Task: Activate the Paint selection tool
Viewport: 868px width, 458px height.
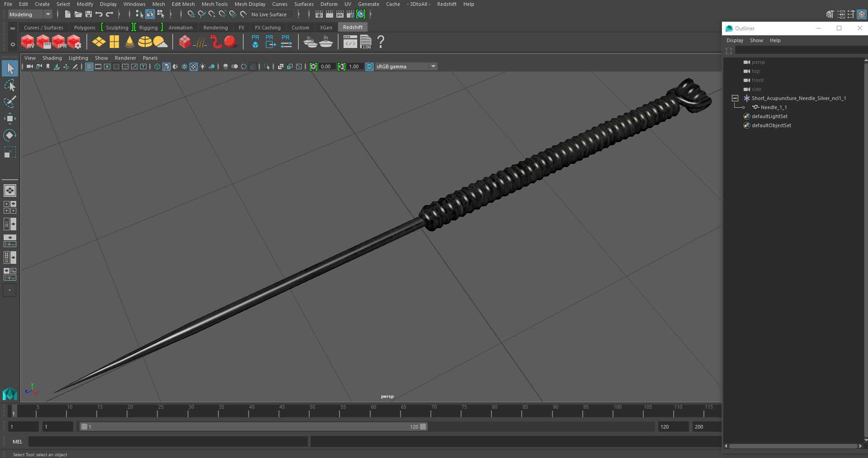Action: coord(10,102)
